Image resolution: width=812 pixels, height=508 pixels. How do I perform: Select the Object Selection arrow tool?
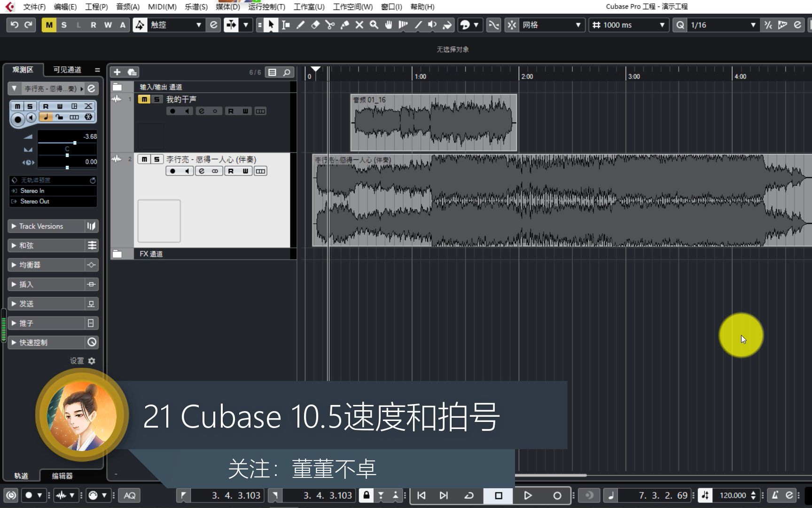[271, 25]
